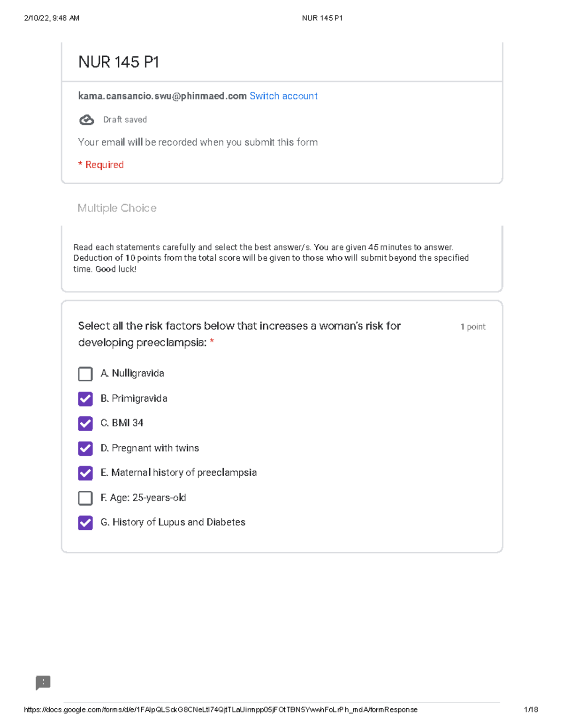
Task: Untick G. History of Lupus and Diabetes
Action: pyautogui.click(x=85, y=523)
